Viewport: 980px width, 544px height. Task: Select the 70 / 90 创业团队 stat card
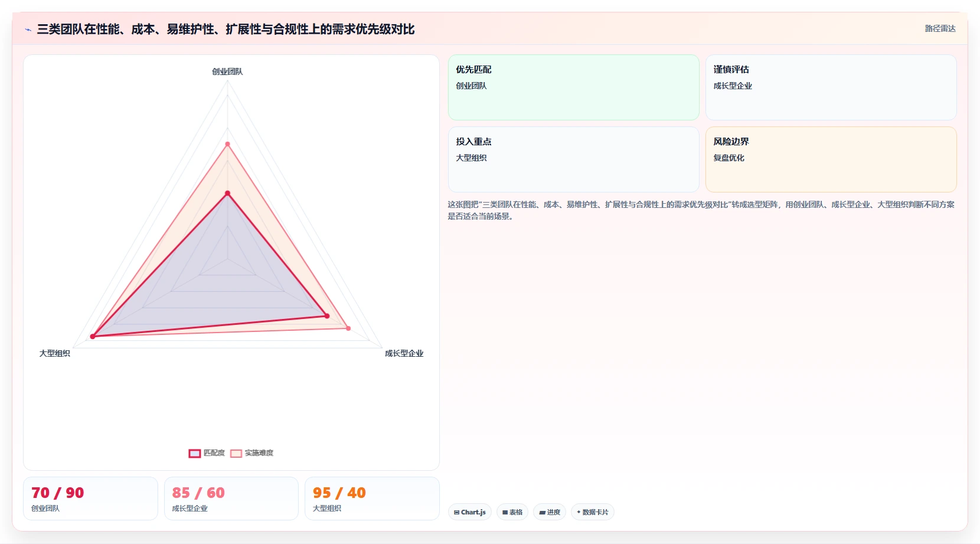[x=90, y=499]
